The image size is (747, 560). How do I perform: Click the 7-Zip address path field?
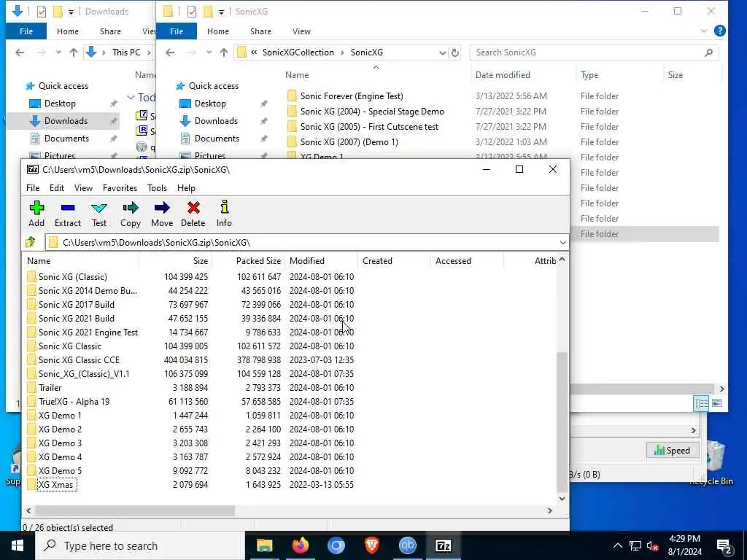(x=303, y=243)
